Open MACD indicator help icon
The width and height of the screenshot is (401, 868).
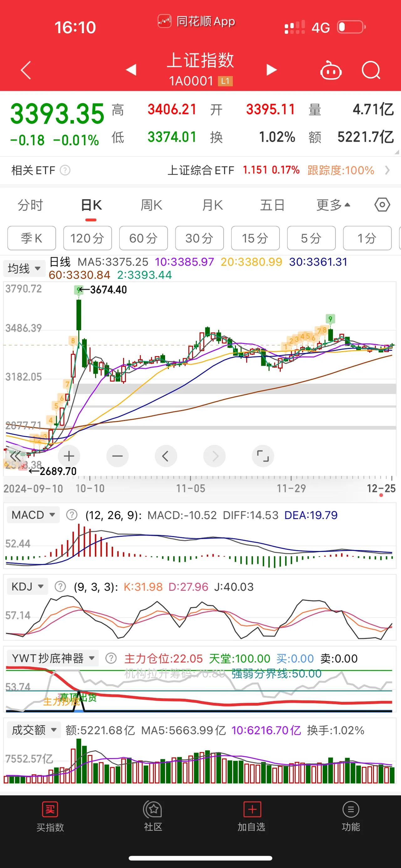71,515
